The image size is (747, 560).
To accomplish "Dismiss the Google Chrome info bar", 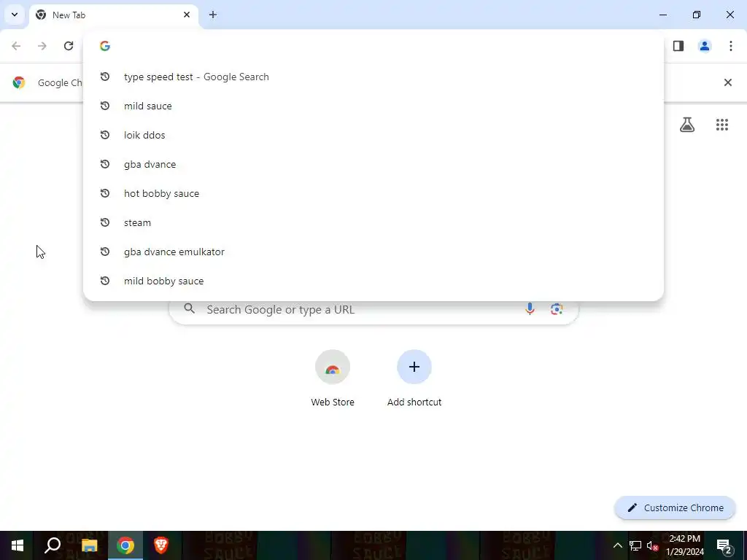I will coord(728,82).
